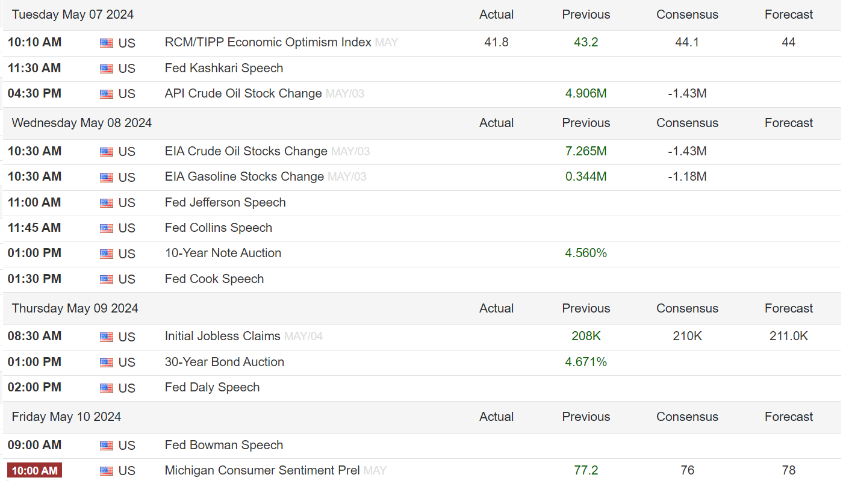Image resolution: width=846 pixels, height=504 pixels.
Task: Click the Forecast column header under Friday May 10
Action: coord(789,417)
